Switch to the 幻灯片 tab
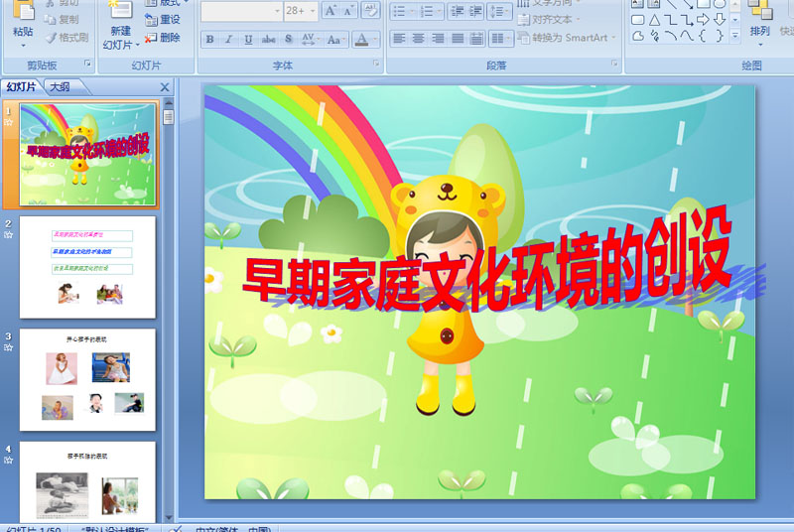This screenshot has width=794, height=532. pos(21,87)
